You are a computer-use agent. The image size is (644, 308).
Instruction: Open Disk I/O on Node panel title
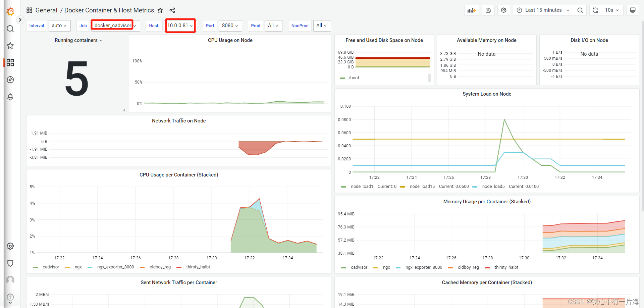pos(589,40)
